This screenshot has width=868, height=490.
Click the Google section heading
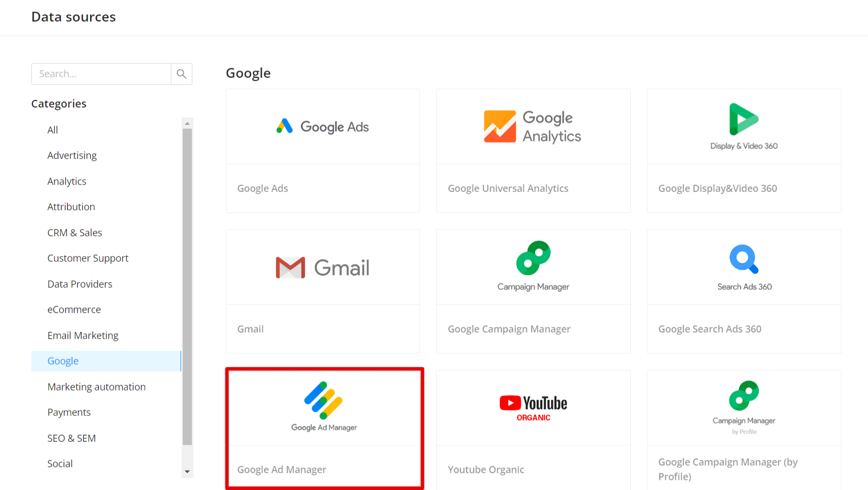point(248,73)
